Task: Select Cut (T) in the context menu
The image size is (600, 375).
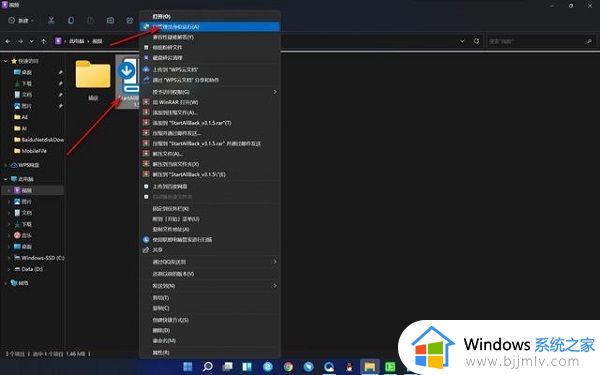Action: (x=161, y=297)
